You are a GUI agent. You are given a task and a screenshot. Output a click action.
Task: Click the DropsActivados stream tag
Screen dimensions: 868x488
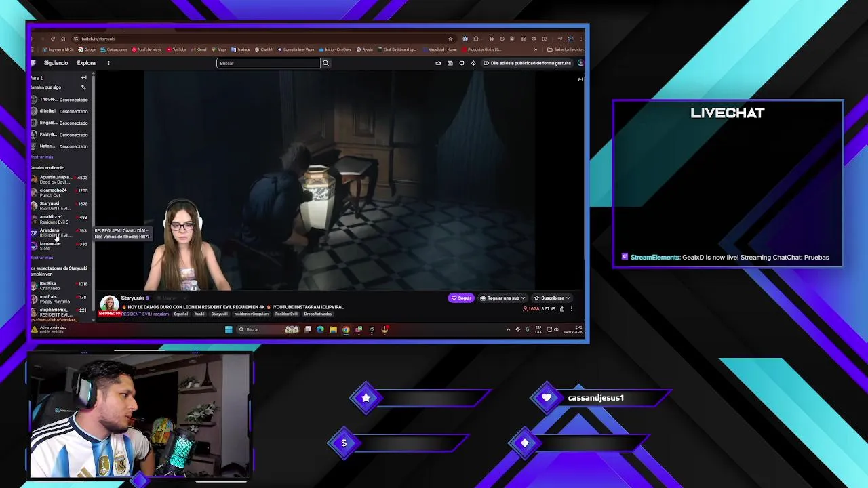pos(317,314)
